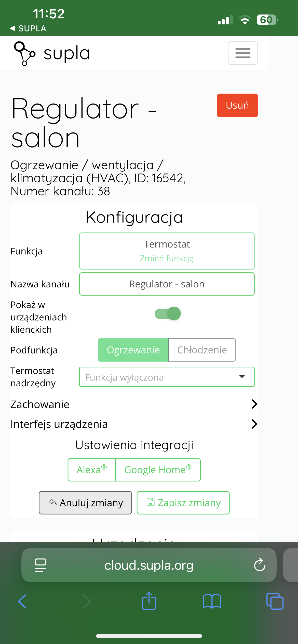Open the Safari share sheet
This screenshot has height=644, width=298.
pos(149,601)
